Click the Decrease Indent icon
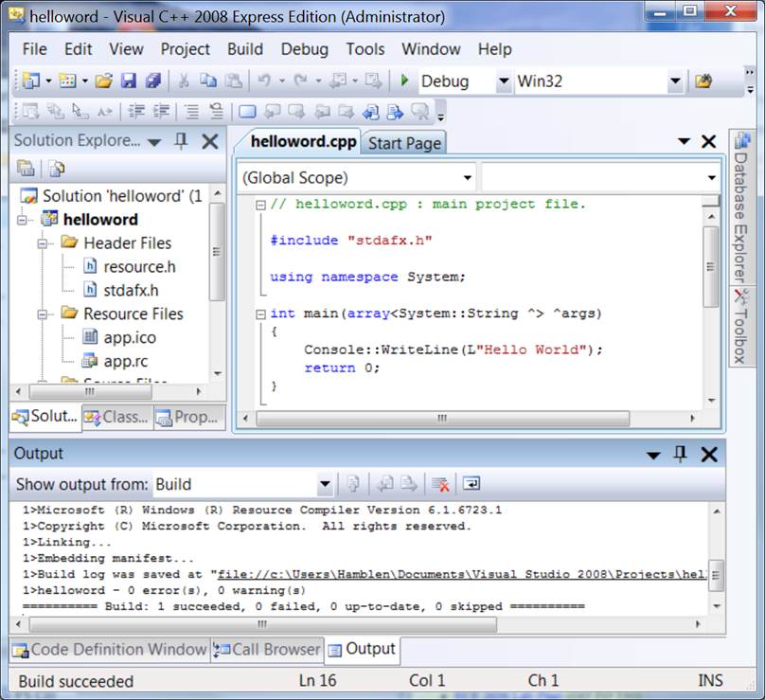The height and width of the screenshot is (700, 765). (x=136, y=112)
